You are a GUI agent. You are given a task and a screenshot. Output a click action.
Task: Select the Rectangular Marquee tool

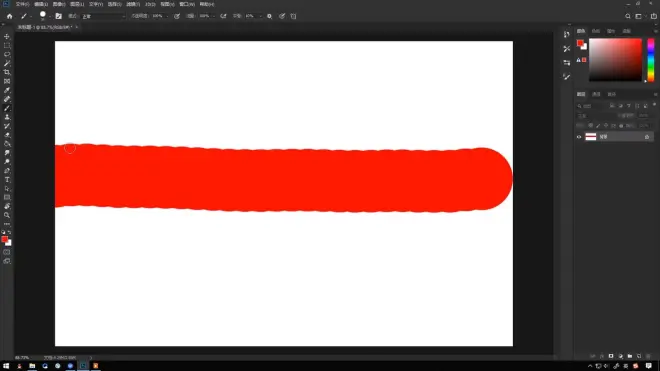pyautogui.click(x=7, y=45)
